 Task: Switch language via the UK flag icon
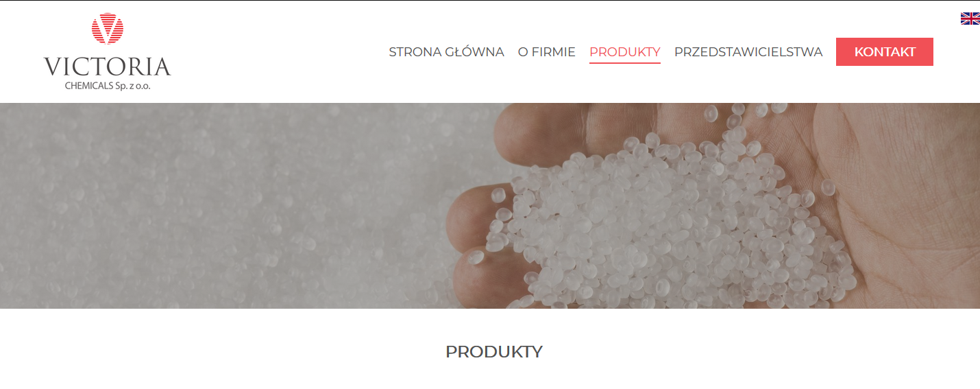[x=970, y=19]
